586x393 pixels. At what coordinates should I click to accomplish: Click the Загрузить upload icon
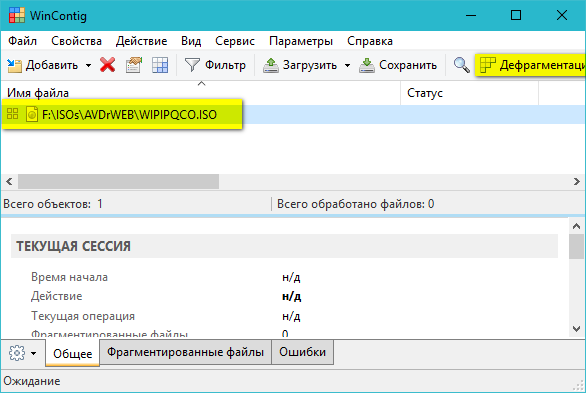click(271, 65)
